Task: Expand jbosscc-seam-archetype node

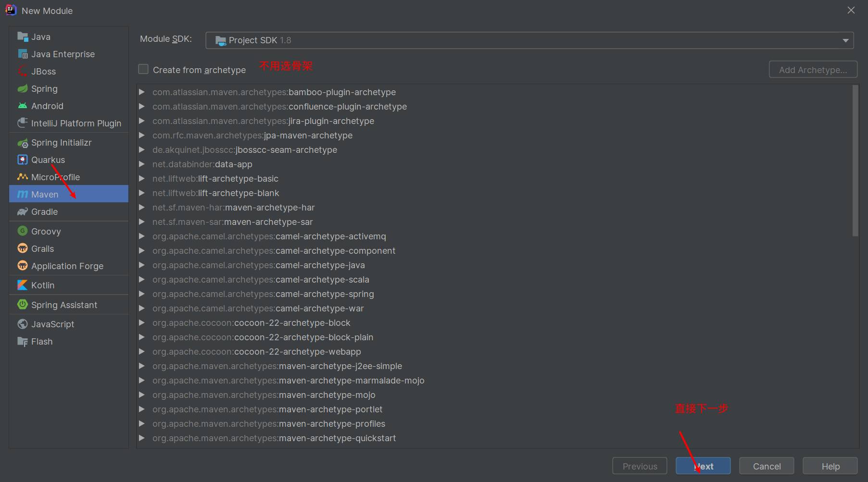Action: point(142,149)
